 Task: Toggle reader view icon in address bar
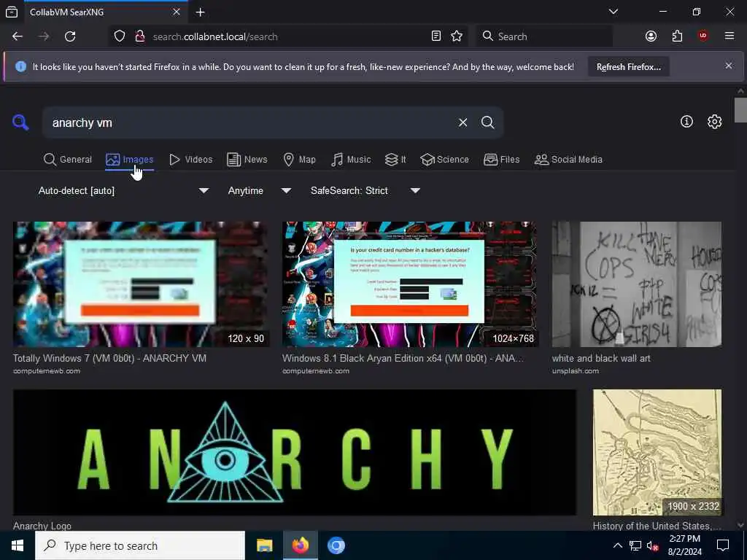(436, 36)
